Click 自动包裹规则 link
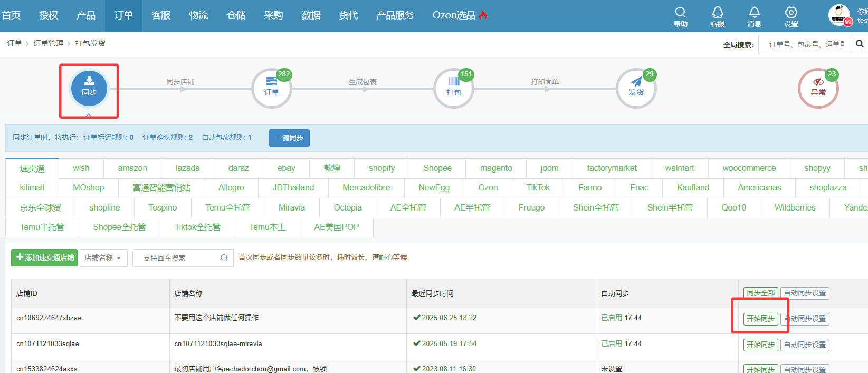Viewport: 868px width, 373px height. pos(226,137)
